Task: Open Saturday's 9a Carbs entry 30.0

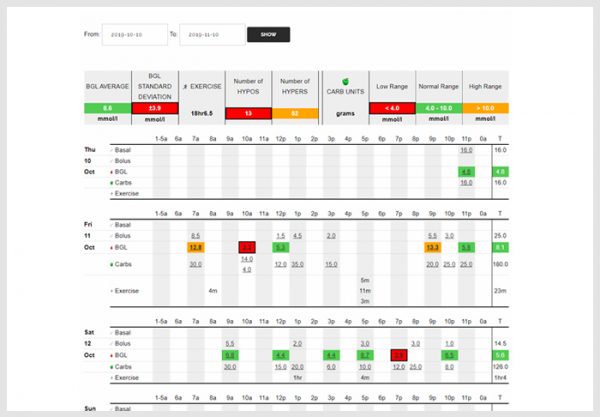Action: 230,367
